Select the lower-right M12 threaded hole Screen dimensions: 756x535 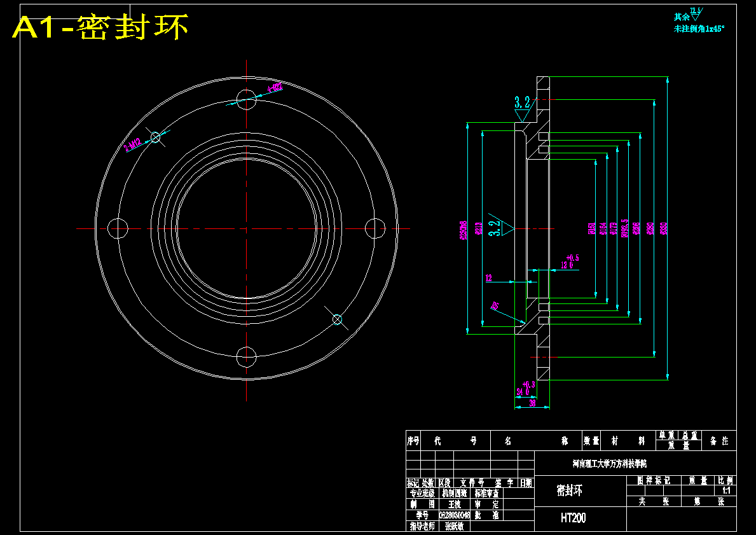337,319
